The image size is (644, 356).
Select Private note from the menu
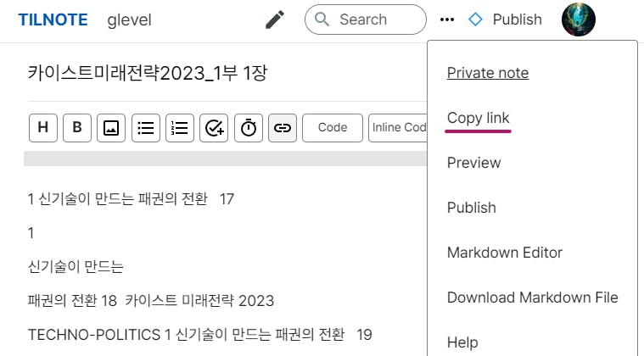488,73
